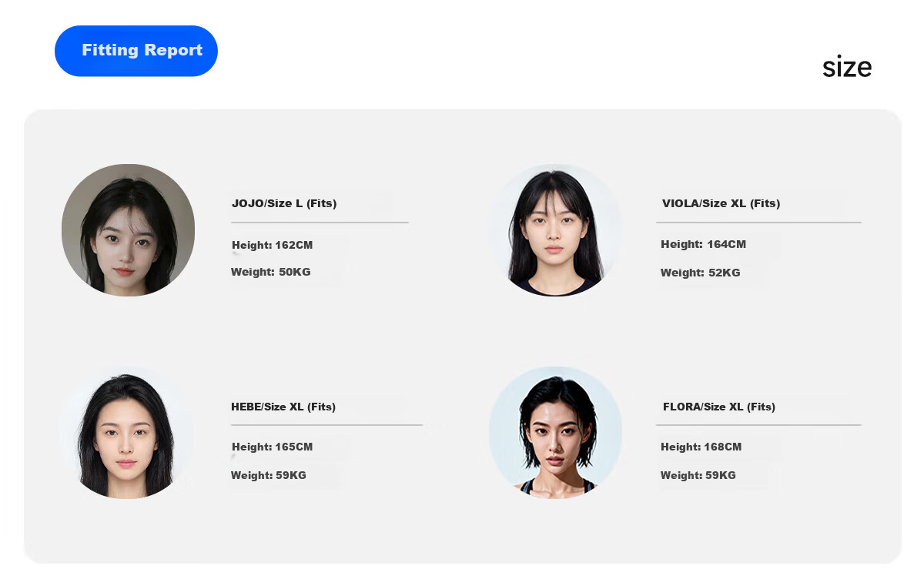Click FLORA's "Weight: 59KG" text
The height and width of the screenshot is (576, 924).
[698, 475]
